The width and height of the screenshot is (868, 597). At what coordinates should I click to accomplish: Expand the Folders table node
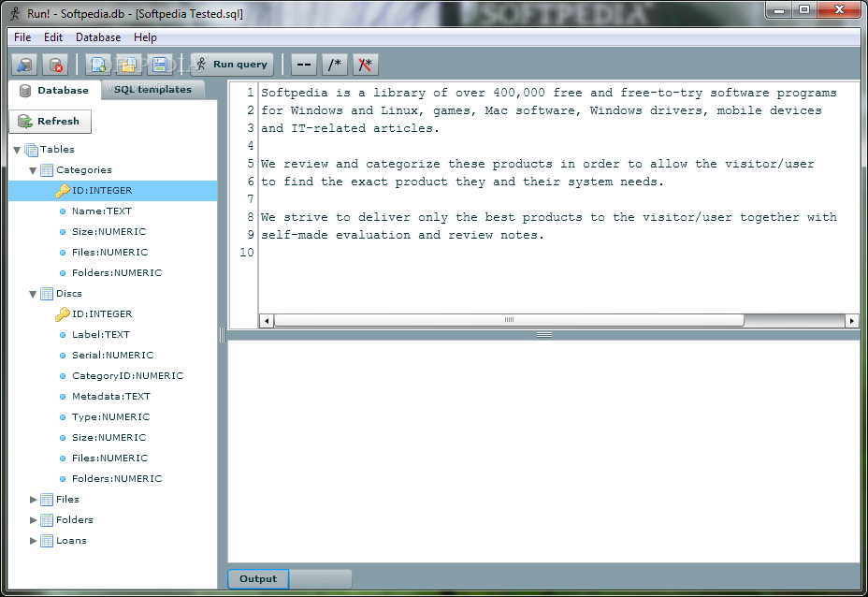[x=34, y=520]
